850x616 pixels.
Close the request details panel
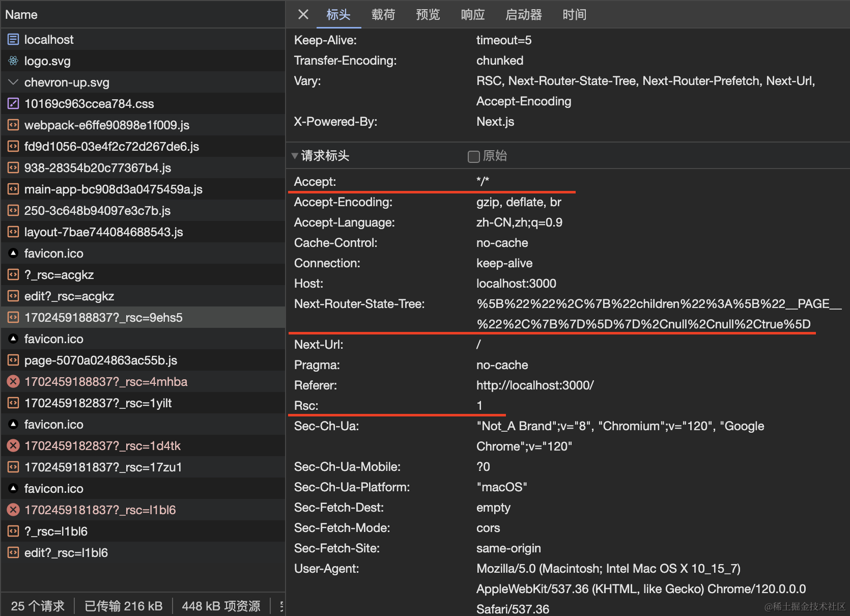coord(303,14)
